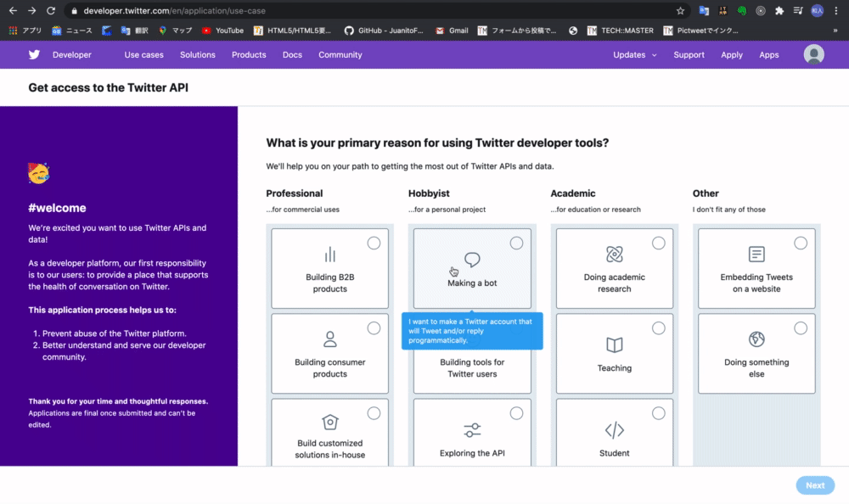Open the Solutions menu
Screen dimensions: 849x504
click(198, 54)
